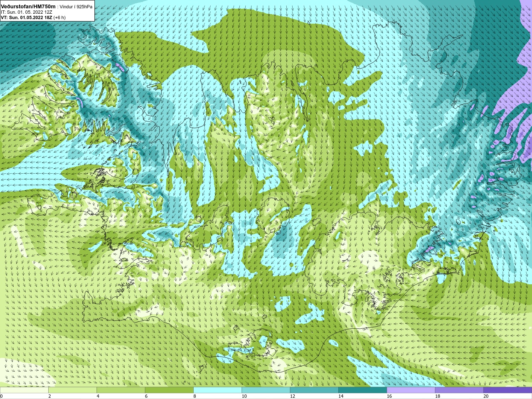Select the 2–4 legend color swatch
Screen dimensions: 532x399
click(72, 390)
